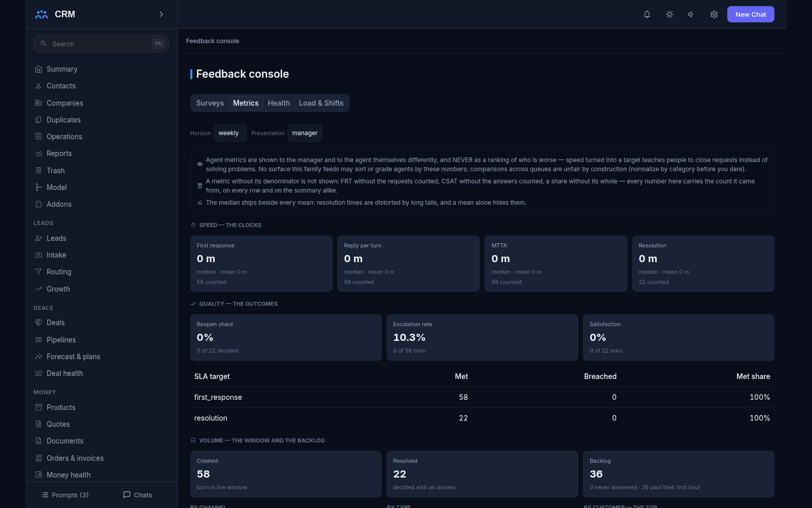Click the Quality — the outcomes heading

pos(239,304)
